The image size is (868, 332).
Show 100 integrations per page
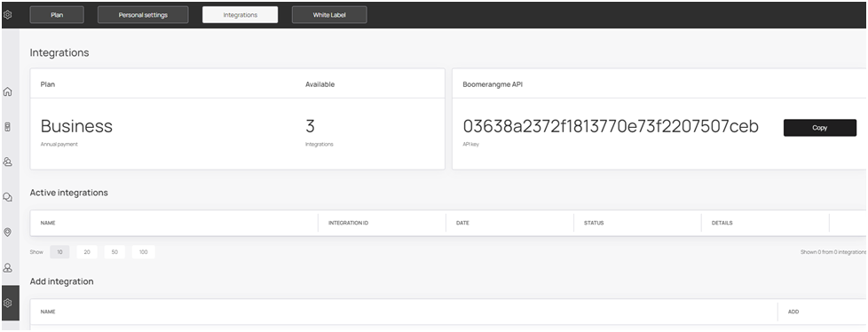144,252
